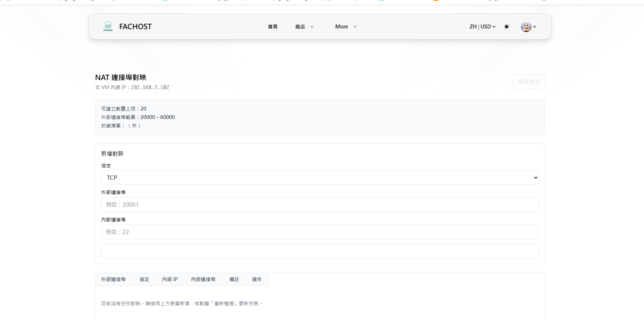Expand the ZH | USD language currency selector
The width and height of the screenshot is (644, 320).
(482, 26)
